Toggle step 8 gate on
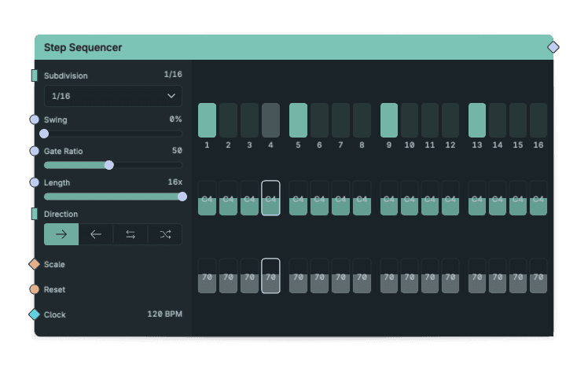The height and width of the screenshot is (371, 588). coord(362,120)
